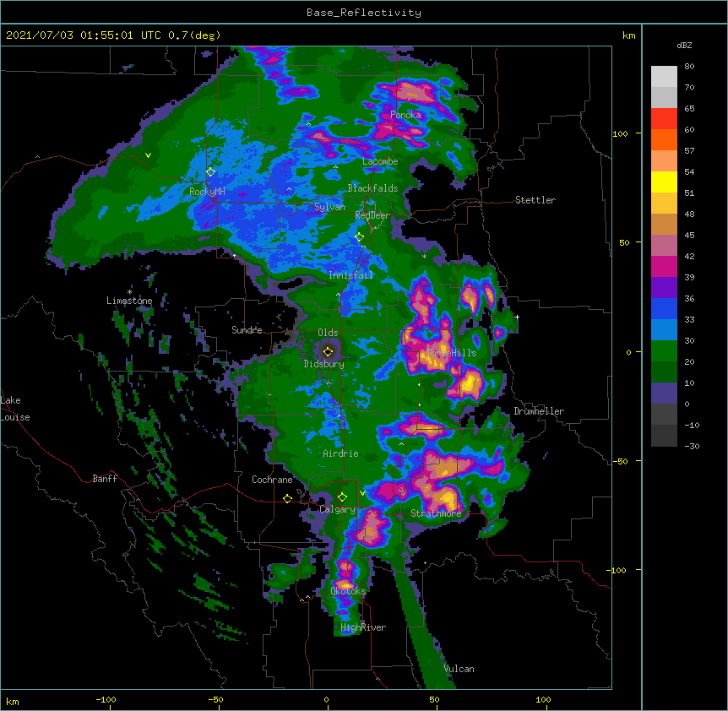This screenshot has width=728, height=711.
Task: Click the radar site diamond between Olds and Didsbury
Action: 328,352
